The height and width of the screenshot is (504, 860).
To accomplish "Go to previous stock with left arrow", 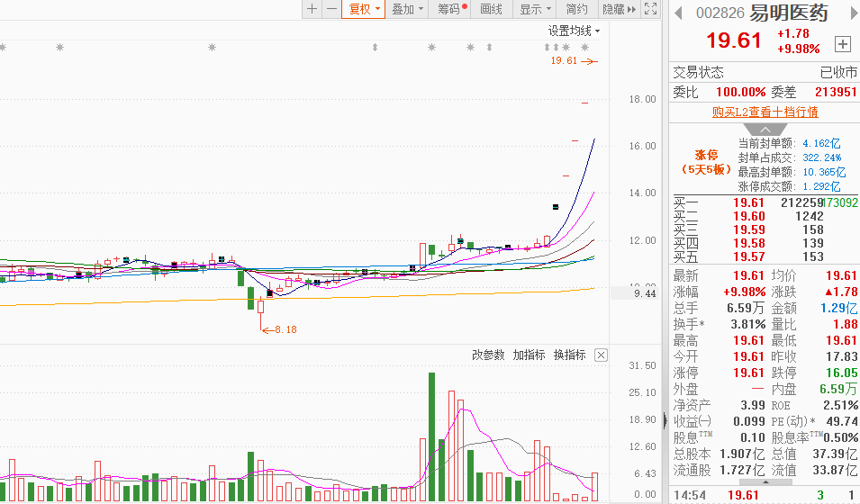I will click(x=678, y=13).
